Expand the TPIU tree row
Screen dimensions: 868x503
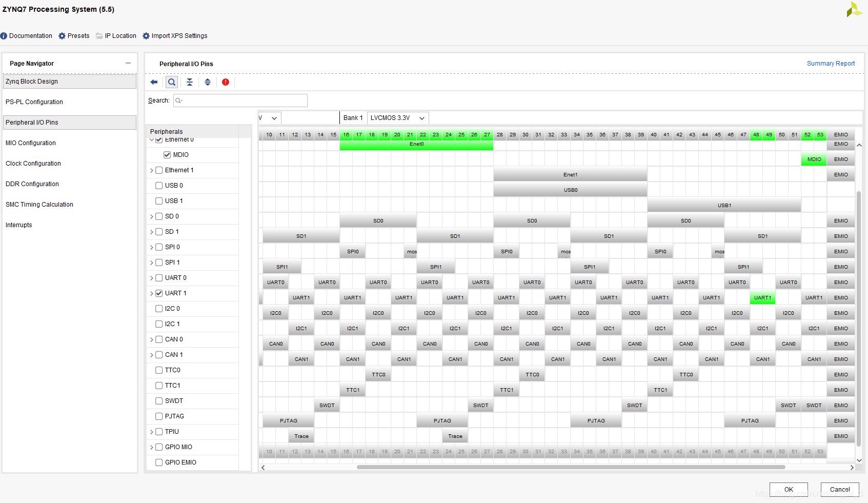click(x=151, y=432)
